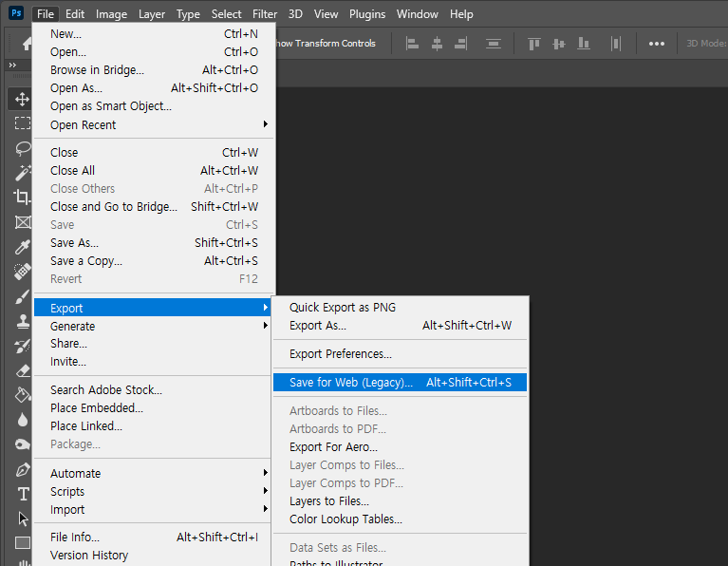This screenshot has height=566, width=728.
Task: Expand the Automate submenu
Action: coord(154,473)
